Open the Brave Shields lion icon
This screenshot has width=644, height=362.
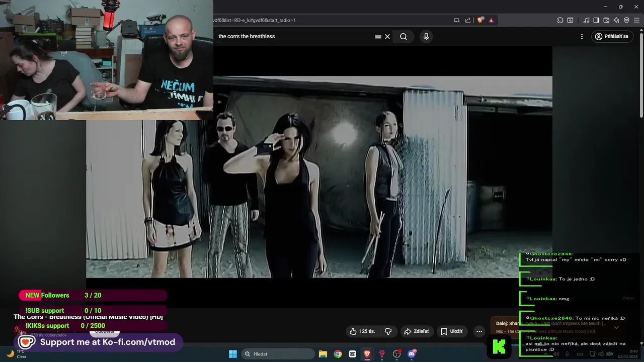click(x=480, y=20)
